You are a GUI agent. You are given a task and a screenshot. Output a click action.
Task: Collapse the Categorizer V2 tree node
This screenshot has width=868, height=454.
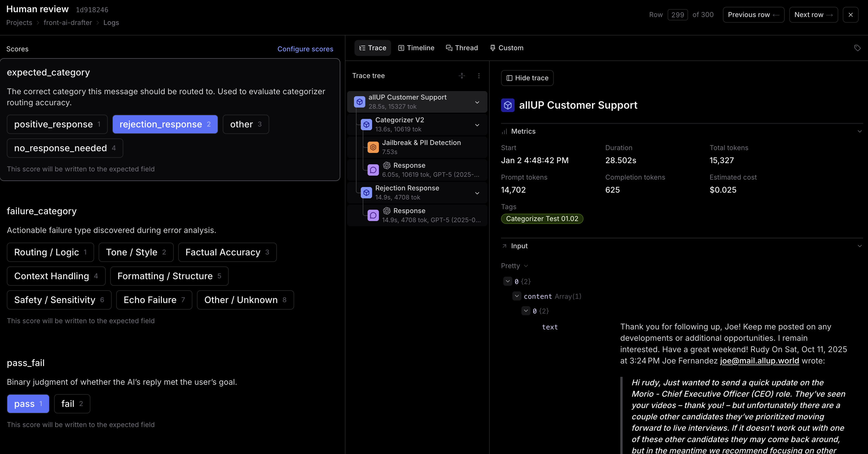[477, 125]
